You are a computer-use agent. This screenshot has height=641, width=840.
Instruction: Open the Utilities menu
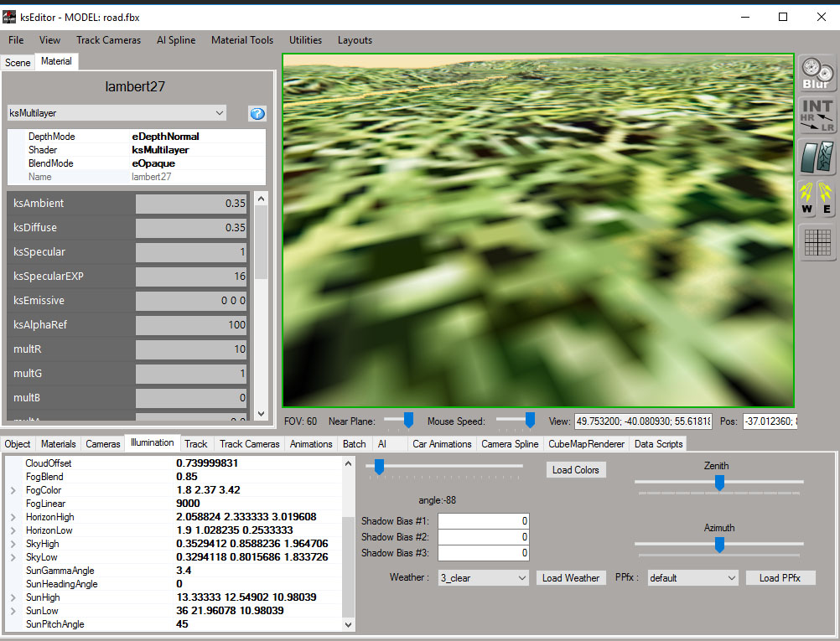click(x=306, y=40)
